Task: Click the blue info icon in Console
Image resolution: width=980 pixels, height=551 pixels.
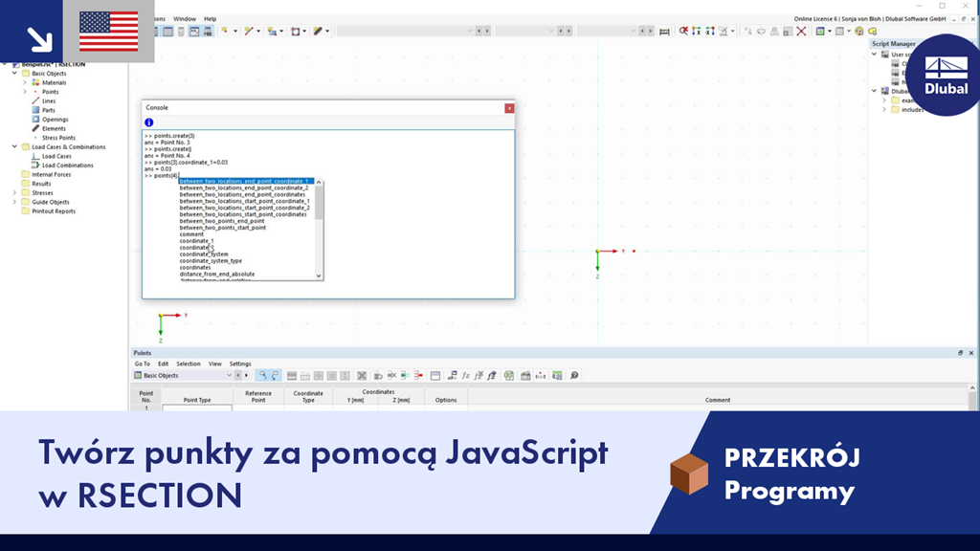Action: [148, 122]
